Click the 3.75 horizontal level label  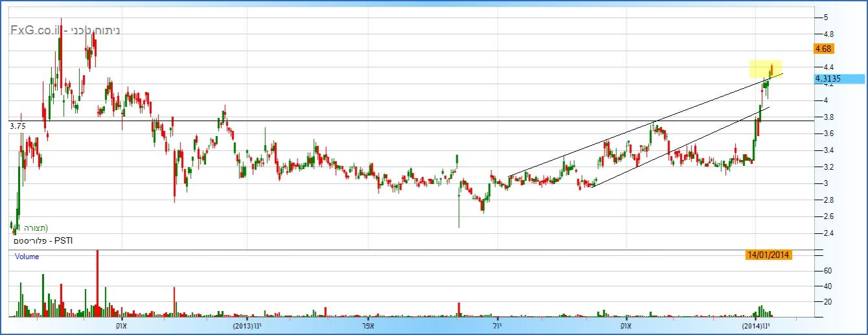[18, 127]
